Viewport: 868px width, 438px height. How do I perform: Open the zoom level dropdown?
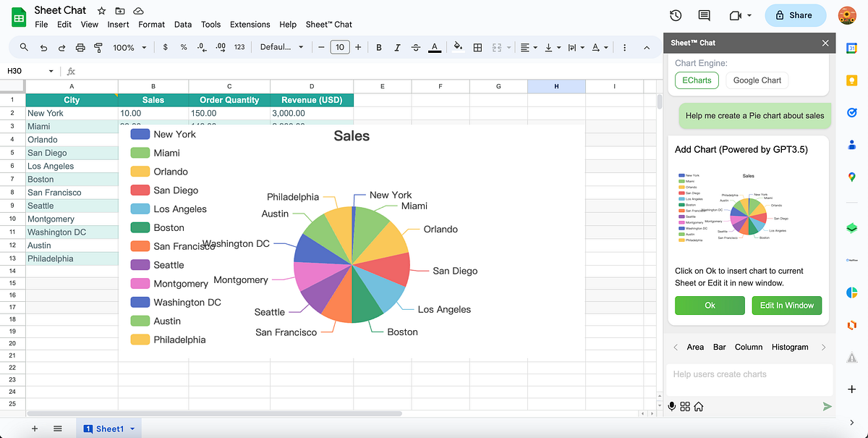click(x=129, y=47)
